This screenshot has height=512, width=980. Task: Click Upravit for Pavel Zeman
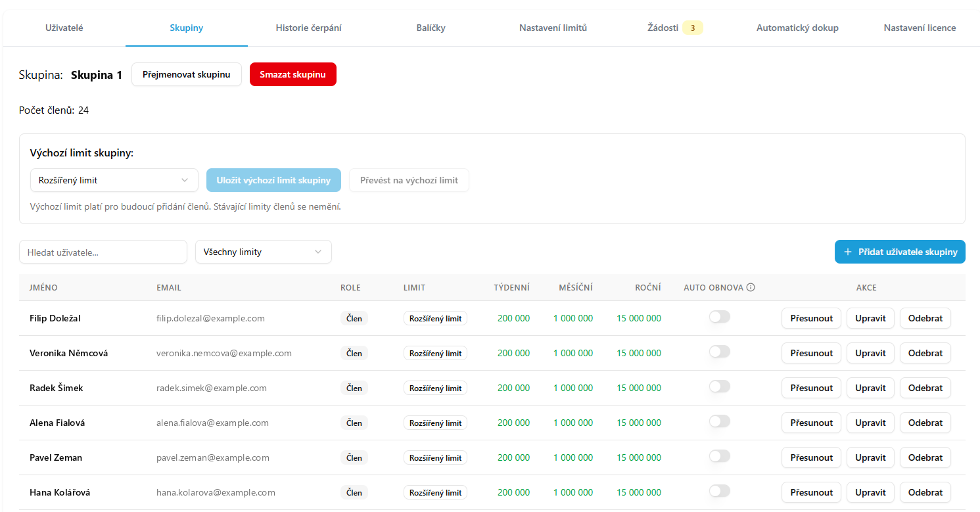pyautogui.click(x=870, y=457)
